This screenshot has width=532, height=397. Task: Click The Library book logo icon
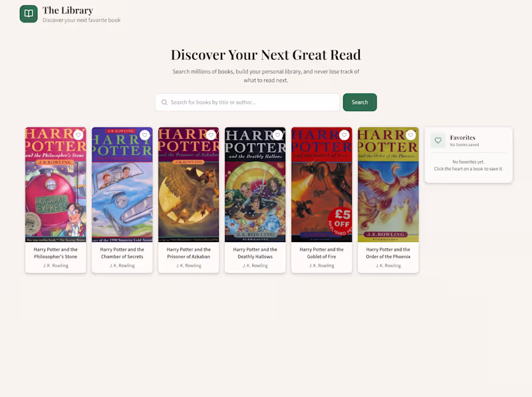[29, 13]
